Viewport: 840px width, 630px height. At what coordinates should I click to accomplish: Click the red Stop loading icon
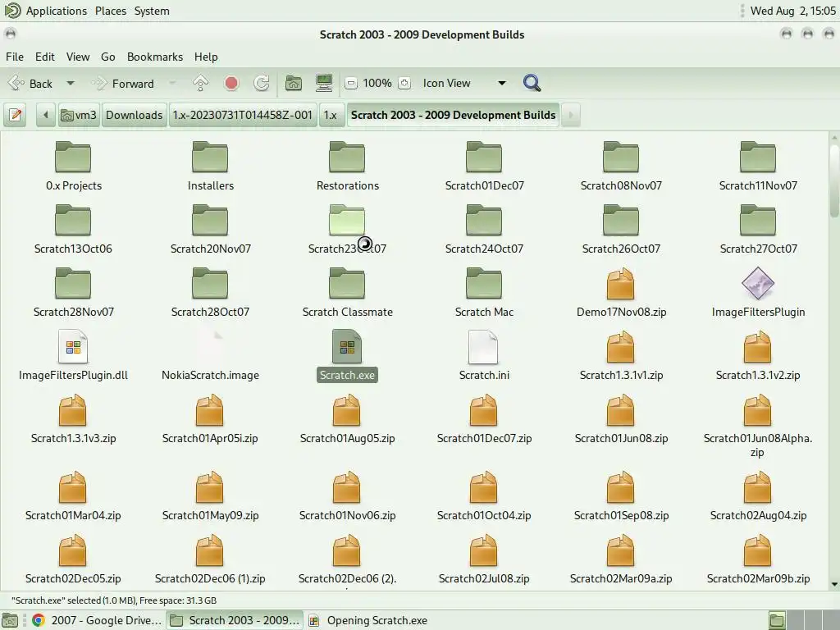click(x=231, y=83)
